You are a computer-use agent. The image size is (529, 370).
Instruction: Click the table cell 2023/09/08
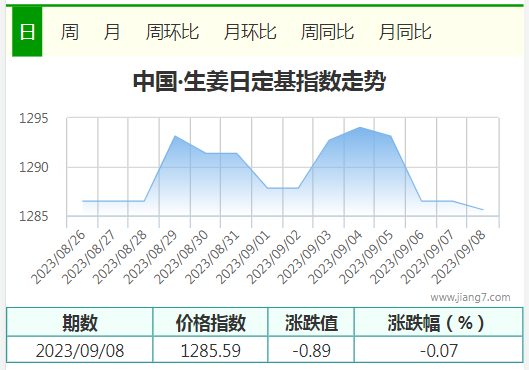click(80, 351)
